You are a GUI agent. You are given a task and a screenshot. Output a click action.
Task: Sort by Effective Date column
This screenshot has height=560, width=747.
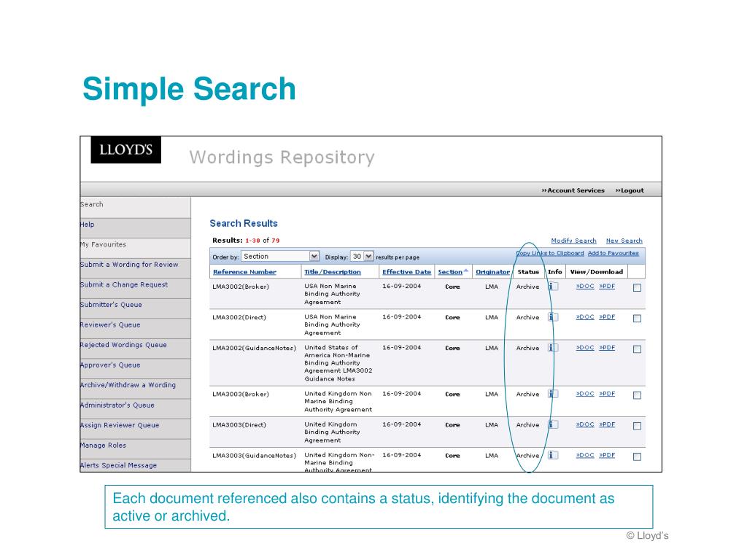click(406, 272)
